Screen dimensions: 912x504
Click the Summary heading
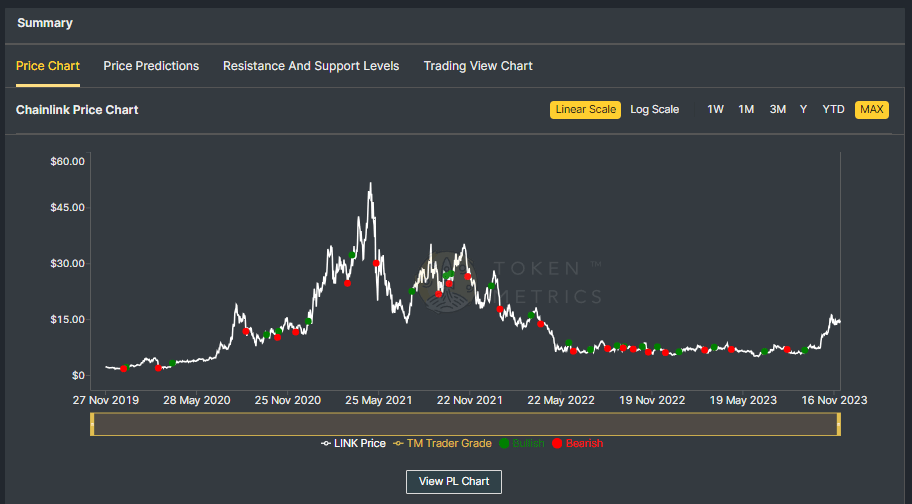tap(45, 23)
